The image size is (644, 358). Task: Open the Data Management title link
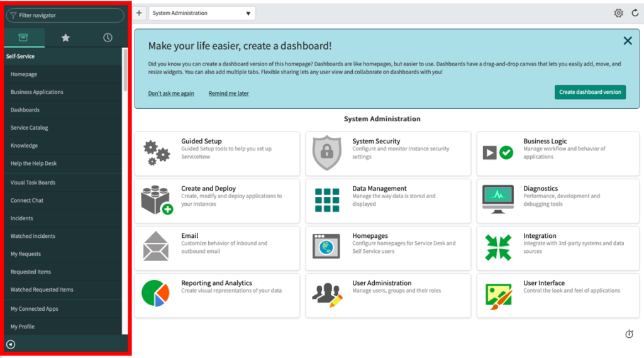[x=379, y=188]
